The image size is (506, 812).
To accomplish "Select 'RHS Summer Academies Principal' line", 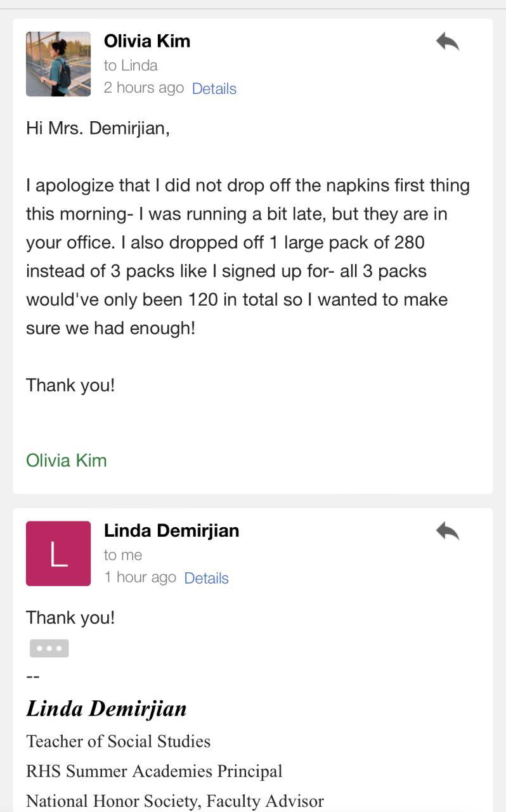I will pos(154,771).
